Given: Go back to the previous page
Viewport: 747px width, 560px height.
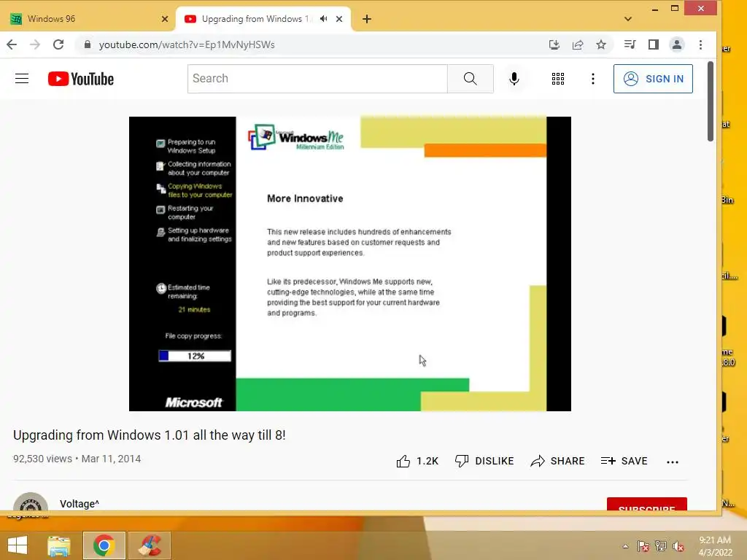Looking at the screenshot, I should [x=12, y=44].
